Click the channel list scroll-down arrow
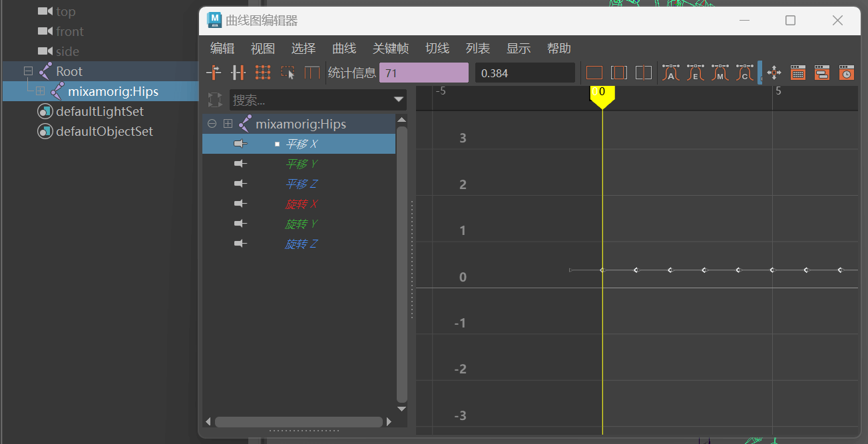Image resolution: width=868 pixels, height=444 pixels. tap(401, 408)
